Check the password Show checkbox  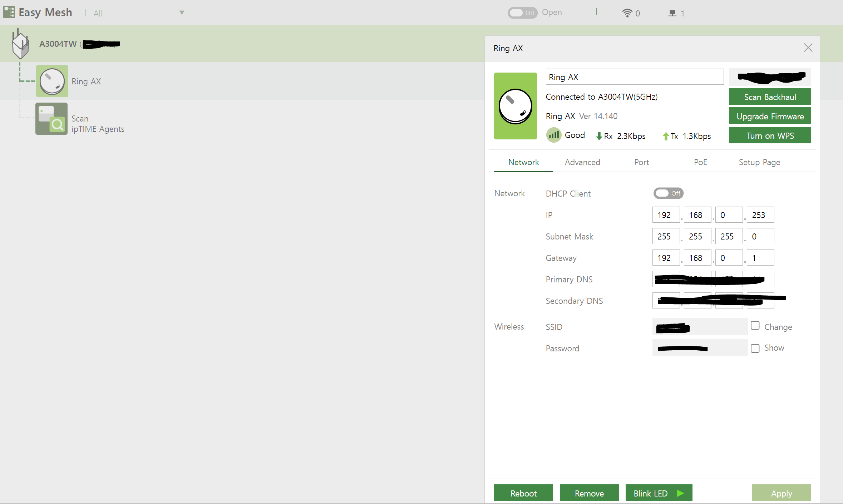(x=755, y=348)
